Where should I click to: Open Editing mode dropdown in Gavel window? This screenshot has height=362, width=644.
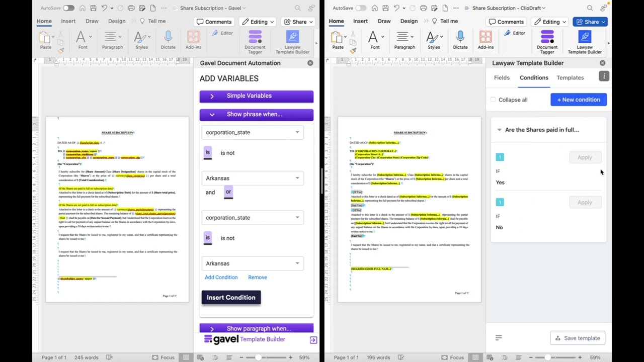coord(257,22)
